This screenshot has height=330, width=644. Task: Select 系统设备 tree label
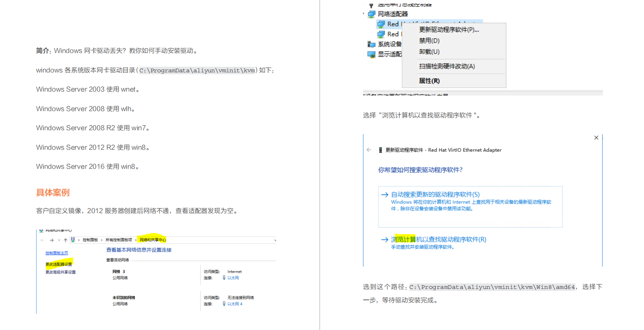[x=389, y=44]
